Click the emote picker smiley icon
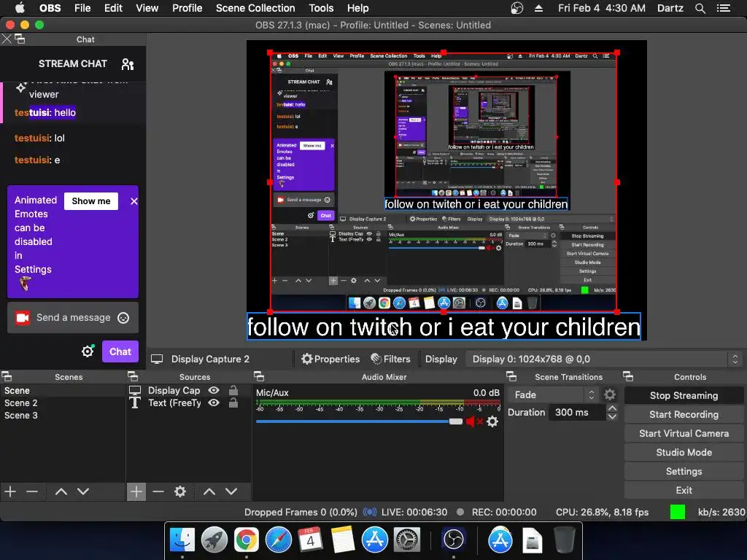This screenshot has width=747, height=560. coord(123,318)
